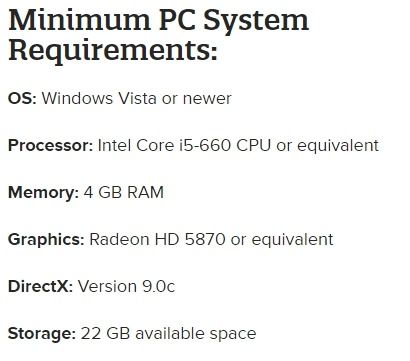Click the 'Version 9.0c' value
This screenshot has width=410, height=361.
coord(126,287)
